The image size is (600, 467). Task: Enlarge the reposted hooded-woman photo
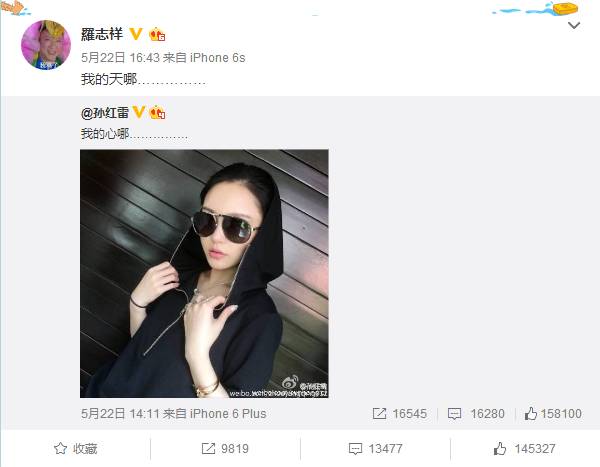point(204,274)
